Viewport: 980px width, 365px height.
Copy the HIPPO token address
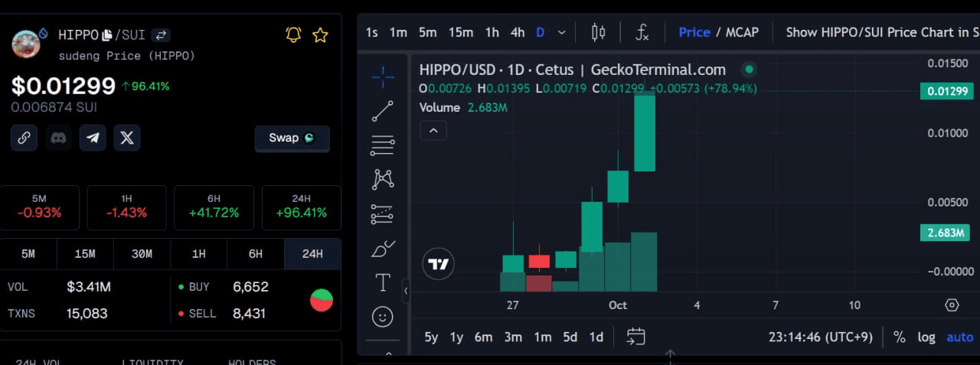[107, 35]
